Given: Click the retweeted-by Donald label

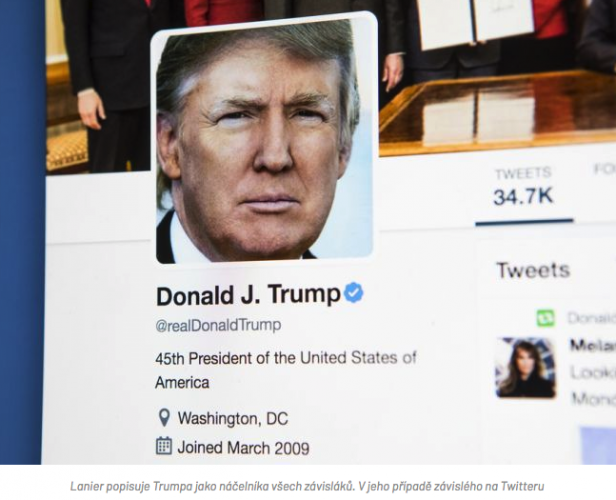Looking at the screenshot, I should 591,318.
